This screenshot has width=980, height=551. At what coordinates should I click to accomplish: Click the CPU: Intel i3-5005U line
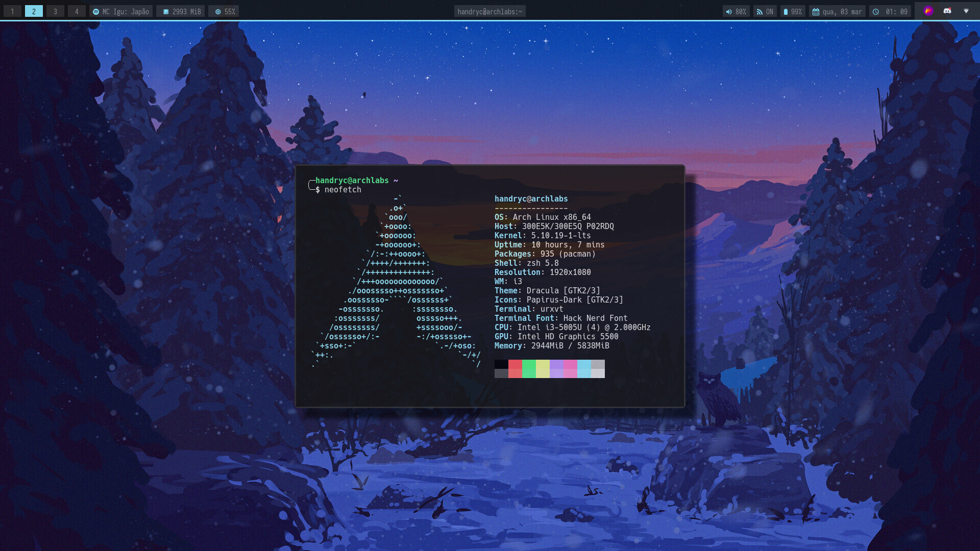click(572, 328)
